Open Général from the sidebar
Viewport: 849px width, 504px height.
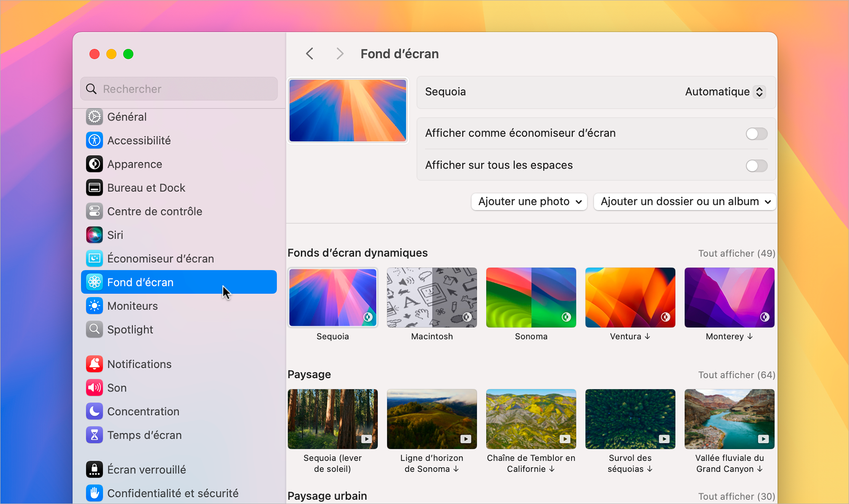pos(127,117)
